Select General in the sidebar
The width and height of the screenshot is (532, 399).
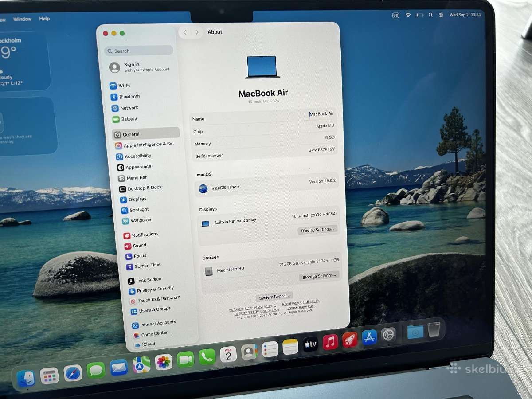pyautogui.click(x=146, y=133)
